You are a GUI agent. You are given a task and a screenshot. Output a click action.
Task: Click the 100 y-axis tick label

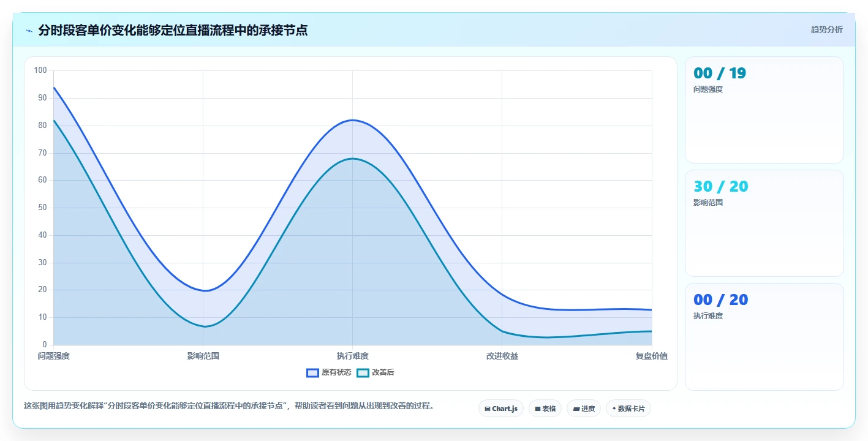[x=40, y=70]
